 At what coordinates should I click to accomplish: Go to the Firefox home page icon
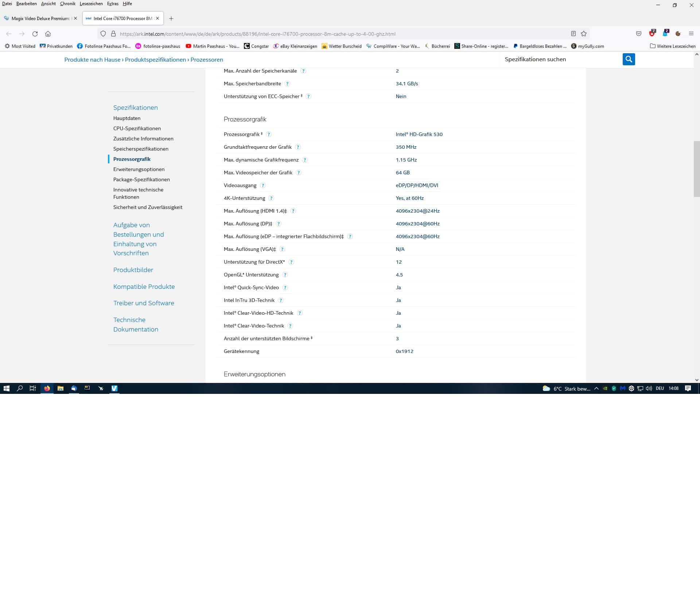(48, 34)
